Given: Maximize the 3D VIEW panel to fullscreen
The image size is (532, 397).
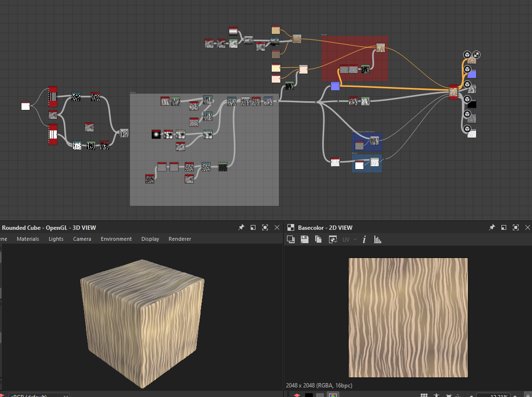Looking at the screenshot, I should pos(265,228).
